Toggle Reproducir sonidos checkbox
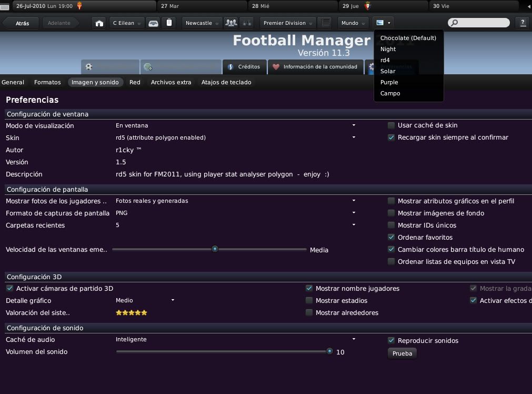The height and width of the screenshot is (394, 532). [391, 340]
